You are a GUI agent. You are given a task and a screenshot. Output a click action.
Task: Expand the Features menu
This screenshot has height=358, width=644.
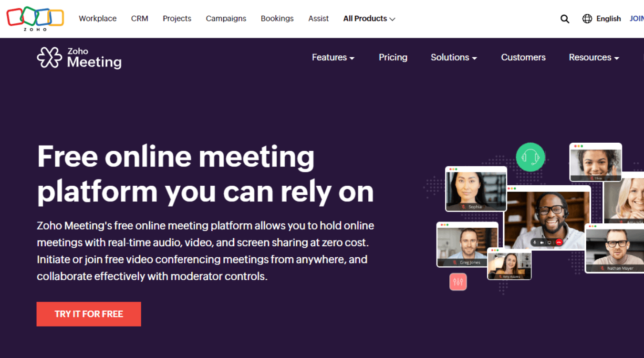[333, 57]
